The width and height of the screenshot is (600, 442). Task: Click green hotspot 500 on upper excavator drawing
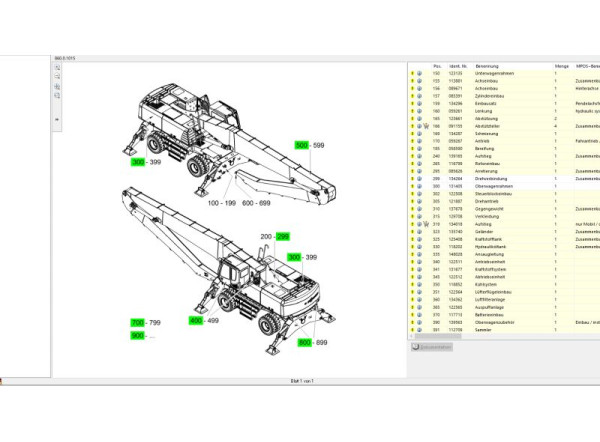[301, 145]
